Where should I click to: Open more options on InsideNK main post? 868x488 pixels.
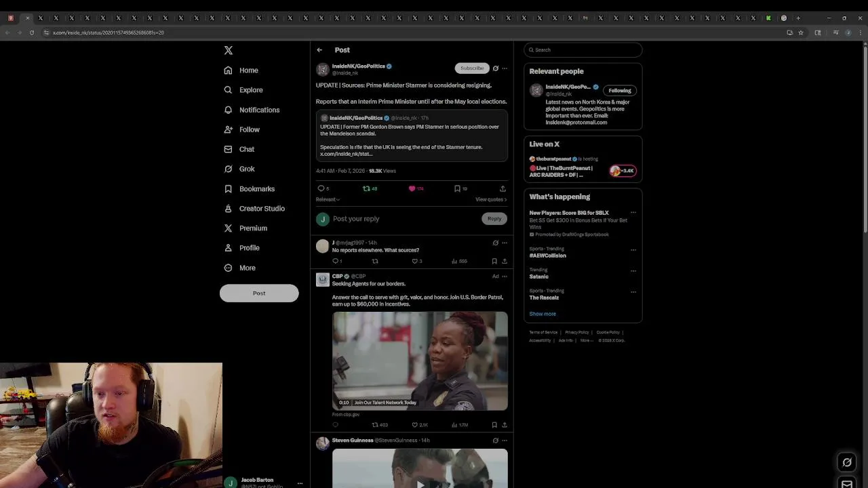[505, 68]
